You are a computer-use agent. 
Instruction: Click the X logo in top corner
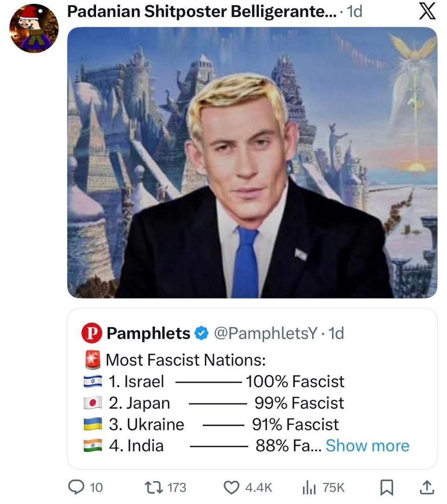[427, 12]
